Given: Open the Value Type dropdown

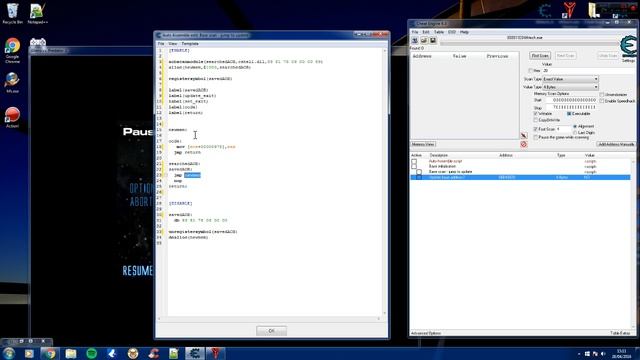Looking at the screenshot, I should click(x=570, y=87).
